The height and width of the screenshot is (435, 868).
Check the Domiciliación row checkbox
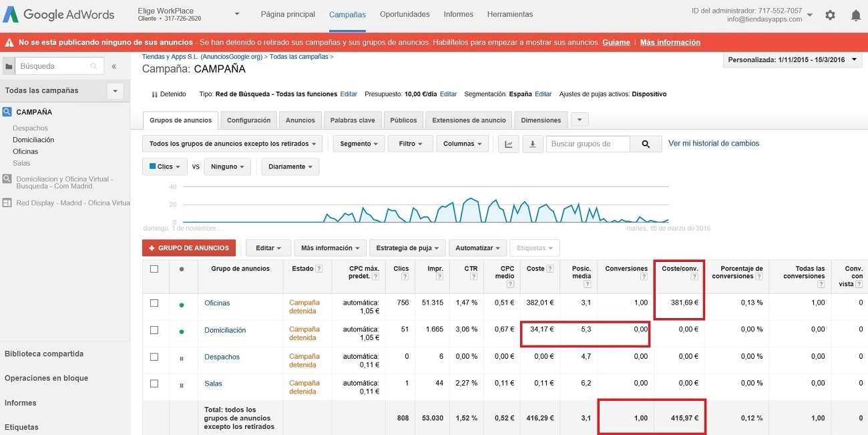click(x=154, y=330)
